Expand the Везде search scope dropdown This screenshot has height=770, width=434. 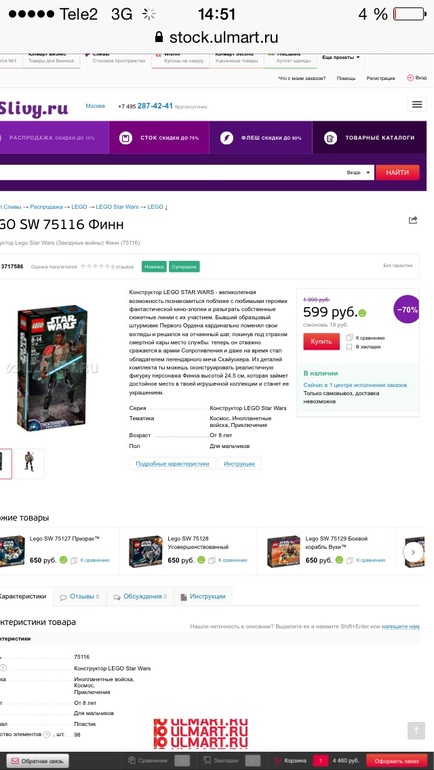[x=359, y=173]
